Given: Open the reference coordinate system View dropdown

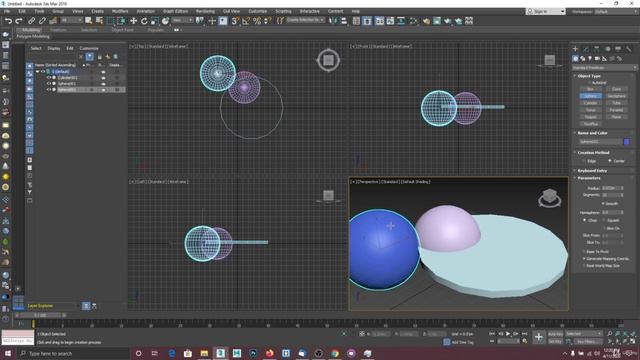Looking at the screenshot, I should coord(182,20).
